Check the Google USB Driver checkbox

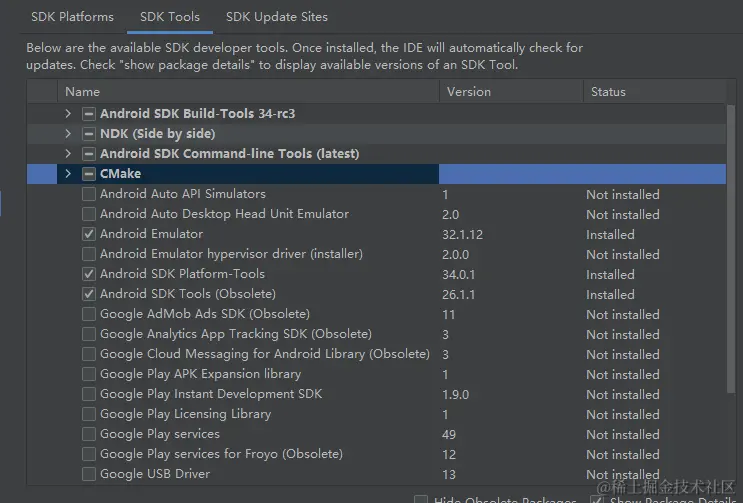89,474
